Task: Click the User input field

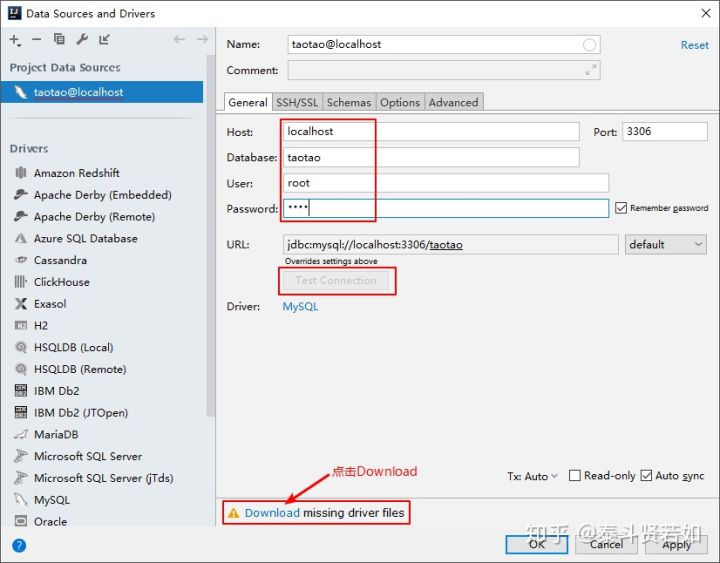Action: click(x=445, y=183)
